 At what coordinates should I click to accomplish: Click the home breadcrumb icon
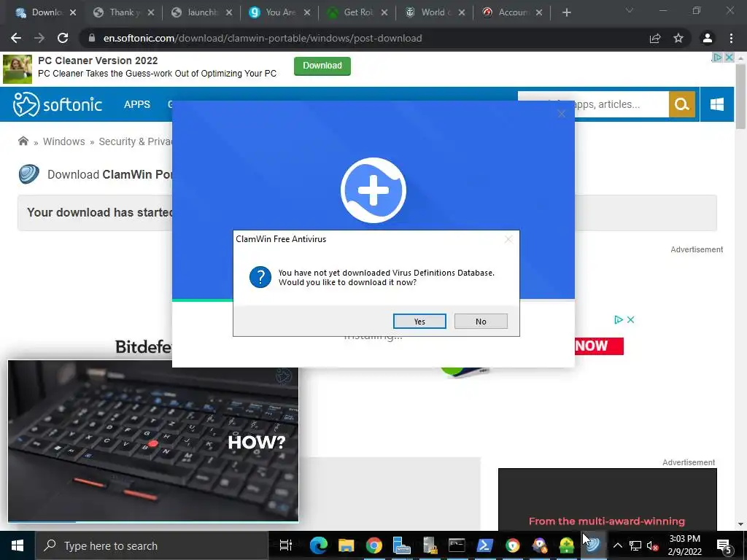point(23,141)
